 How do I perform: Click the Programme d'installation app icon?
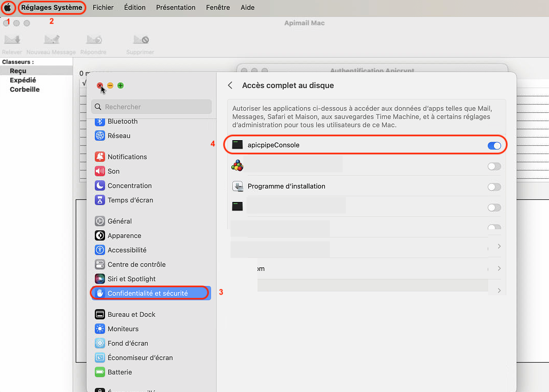pos(237,186)
